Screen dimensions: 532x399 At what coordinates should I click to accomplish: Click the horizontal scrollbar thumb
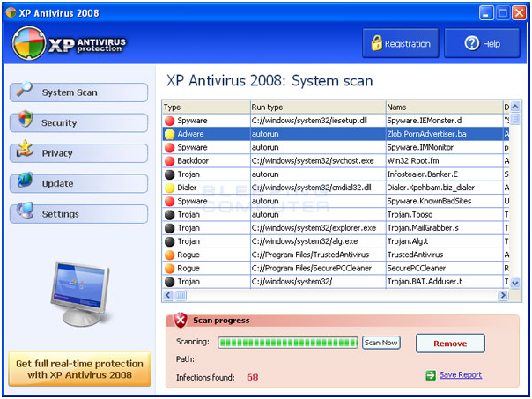[181, 296]
